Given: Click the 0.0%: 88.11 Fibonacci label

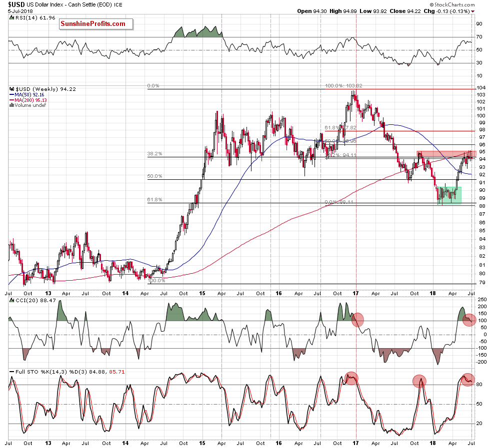Looking at the screenshot, I should pos(339,202).
